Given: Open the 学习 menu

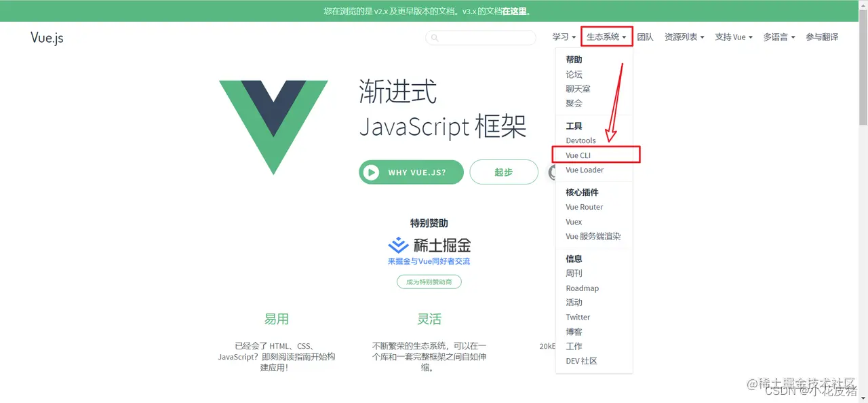Looking at the screenshot, I should [563, 37].
